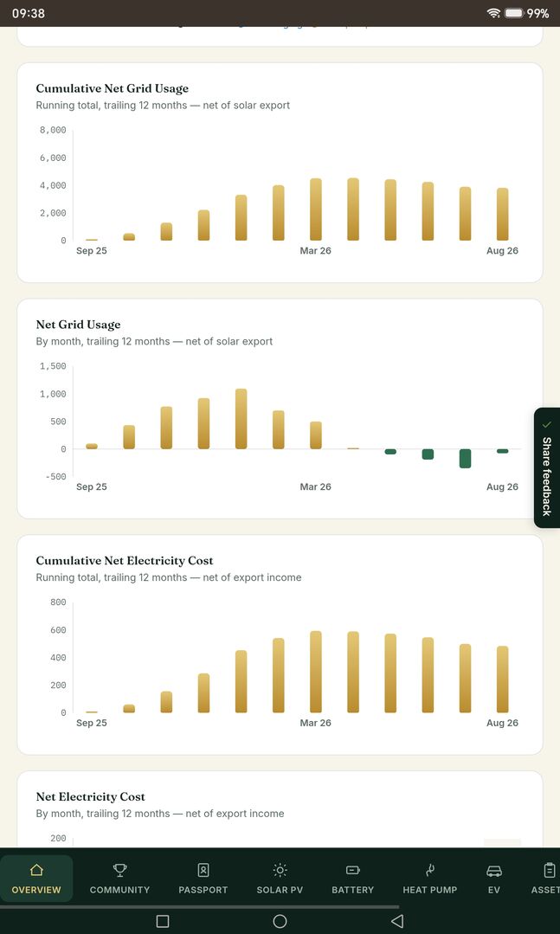Open the Assets clipboard icon

coord(550,870)
